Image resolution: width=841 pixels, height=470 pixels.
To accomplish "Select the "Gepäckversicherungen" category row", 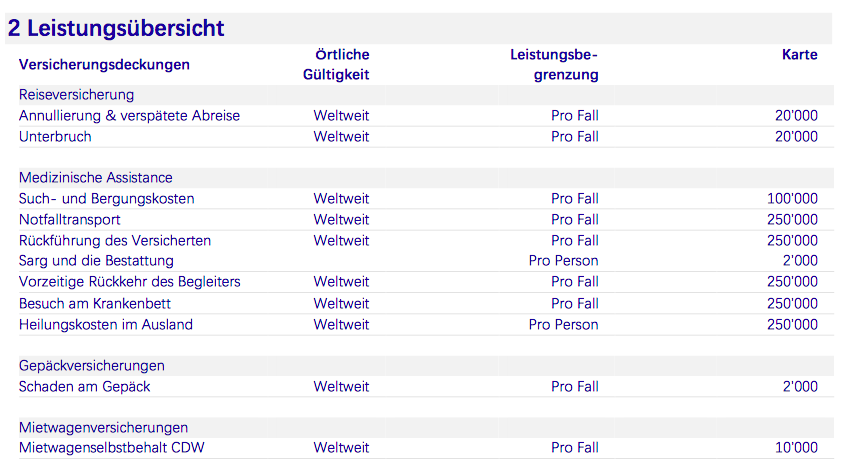I will 91,366.
